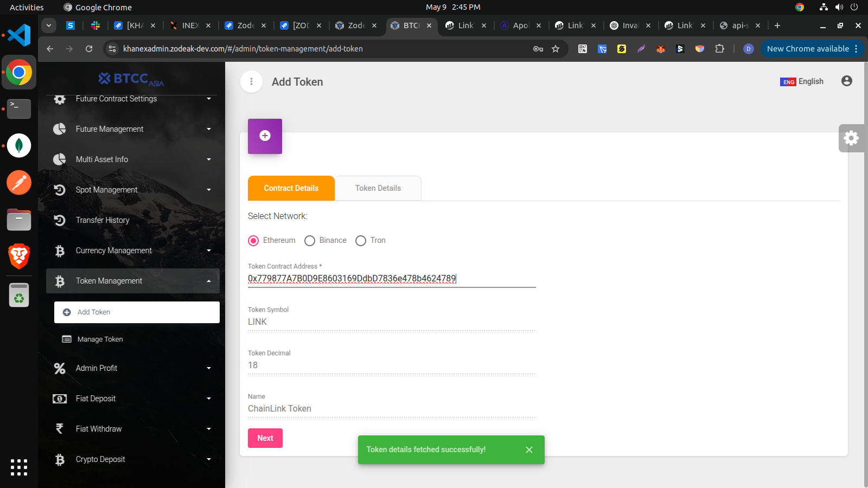Click the Admin Profit percent icon

point(60,368)
